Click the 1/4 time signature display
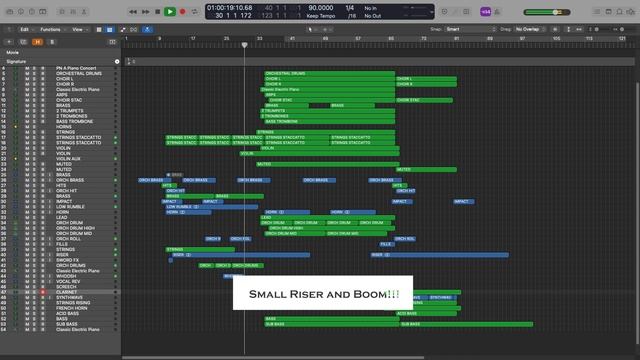This screenshot has width=640, height=360. (350, 8)
